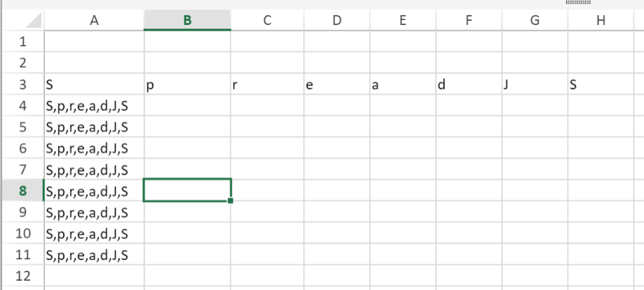Select cell B3 containing p
This screenshot has width=644, height=290.
click(x=187, y=85)
